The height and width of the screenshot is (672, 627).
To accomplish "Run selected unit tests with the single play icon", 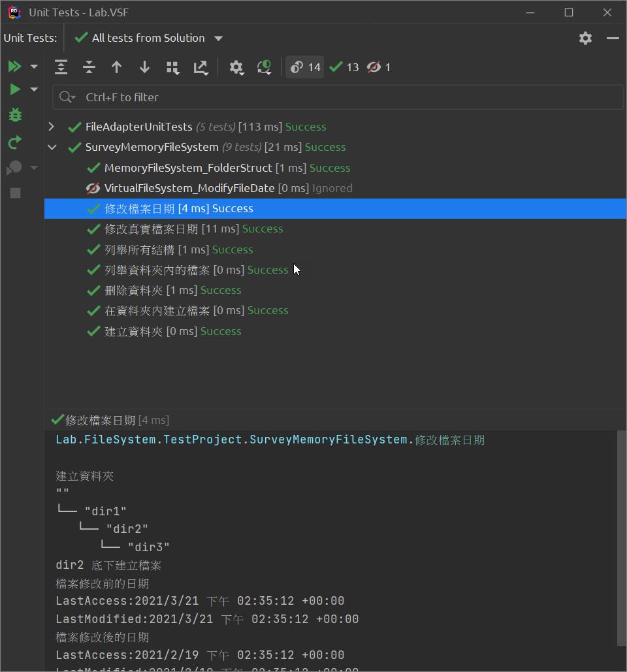I will point(14,89).
